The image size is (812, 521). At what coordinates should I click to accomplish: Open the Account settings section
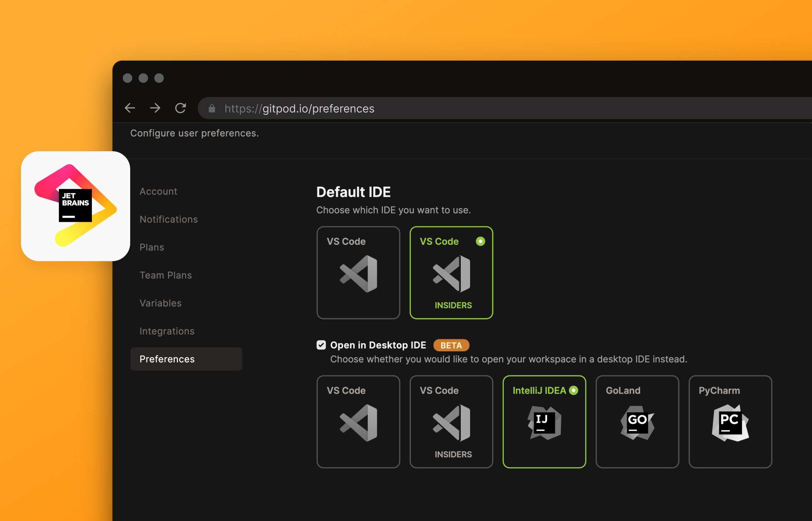158,191
